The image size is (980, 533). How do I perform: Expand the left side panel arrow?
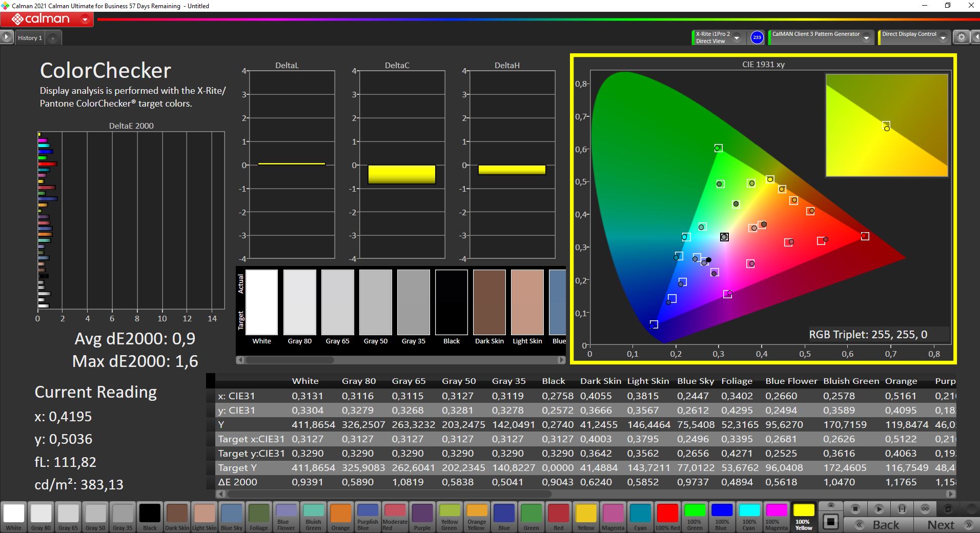6,37
